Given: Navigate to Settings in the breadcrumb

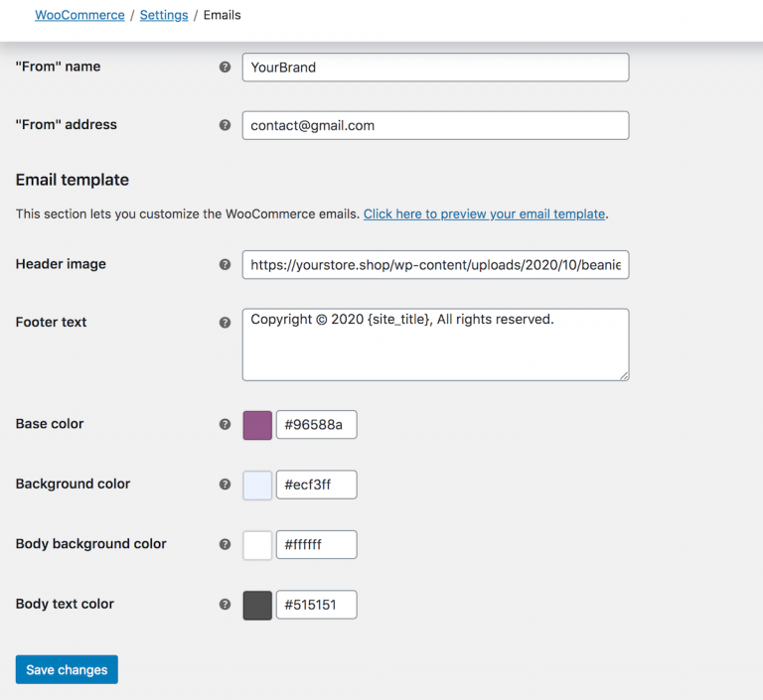Looking at the screenshot, I should coord(163,15).
